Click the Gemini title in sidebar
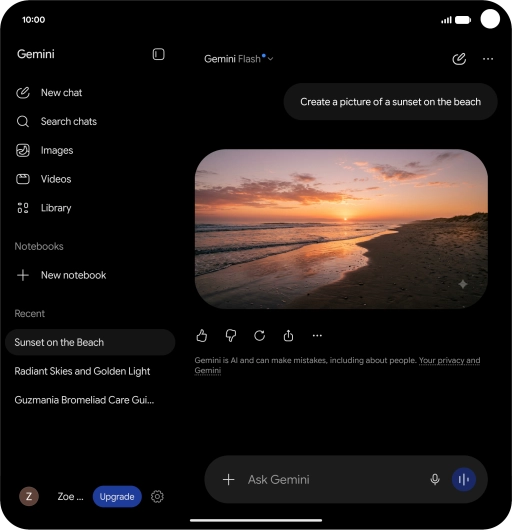This screenshot has height=530, width=512. (36, 54)
